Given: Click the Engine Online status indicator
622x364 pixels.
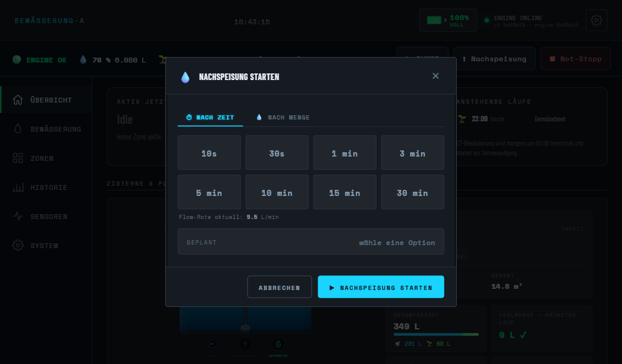Looking at the screenshot, I should pos(487,20).
